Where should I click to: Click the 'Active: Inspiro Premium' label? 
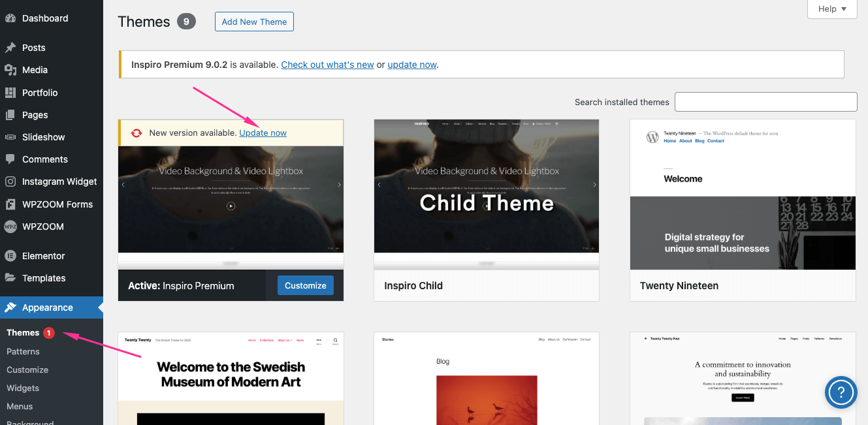pyautogui.click(x=181, y=285)
